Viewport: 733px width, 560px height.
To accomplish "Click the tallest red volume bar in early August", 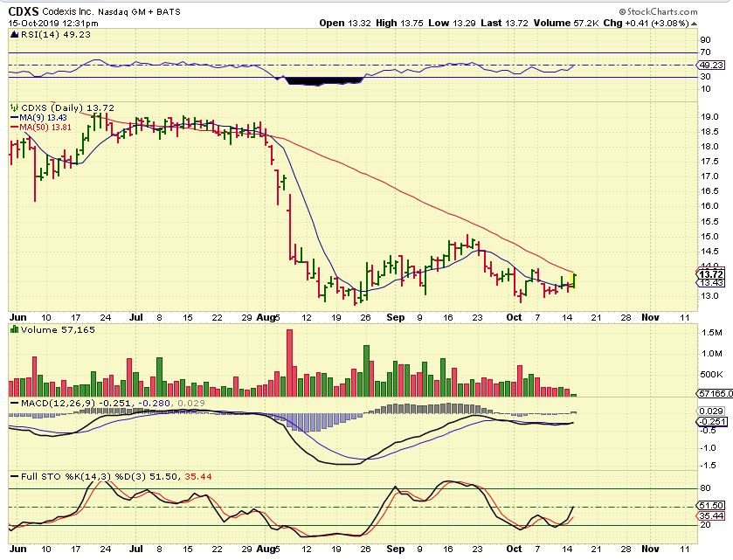I will point(289,363).
